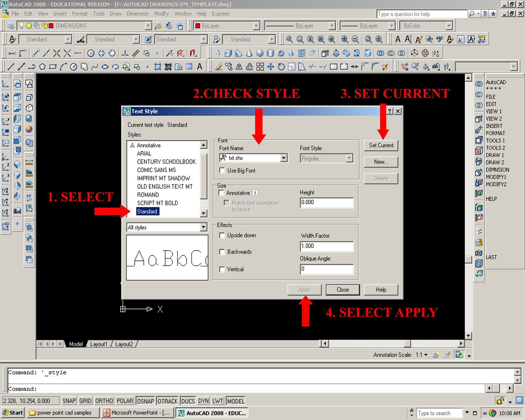
Task: Toggle SNAP in the status bar
Action: pos(69,401)
